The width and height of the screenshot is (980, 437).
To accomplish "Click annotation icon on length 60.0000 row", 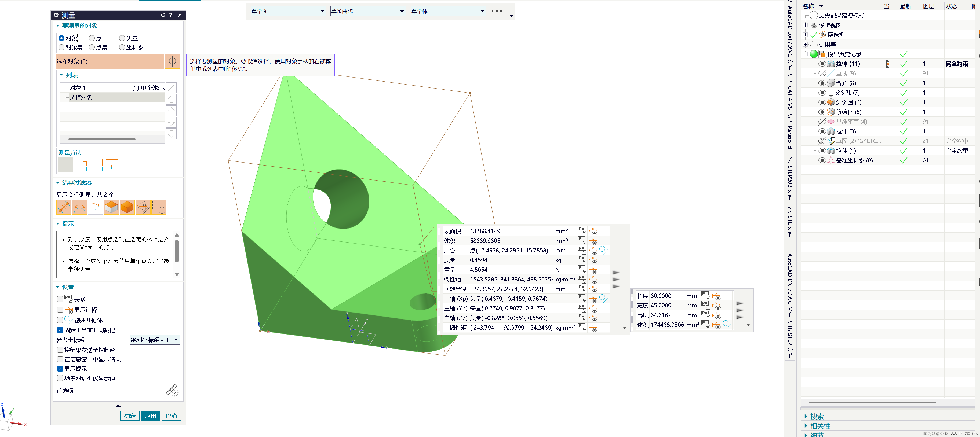I will point(716,296).
